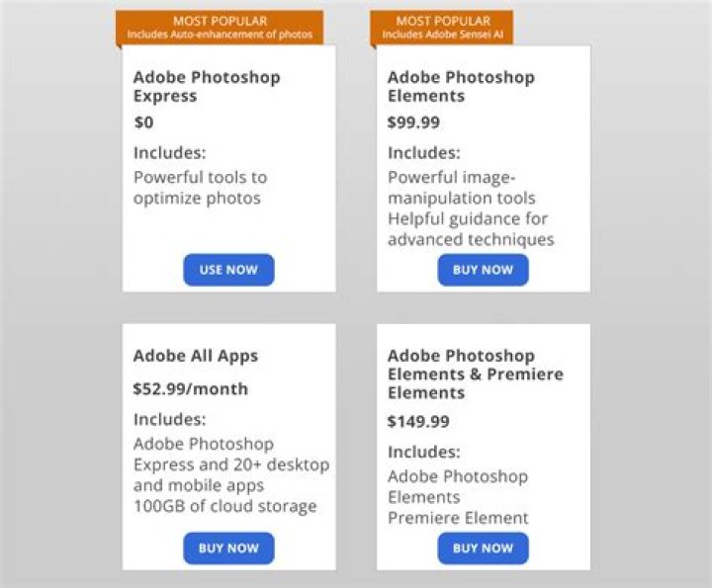Click the $99.99 price
Image resolution: width=712 pixels, height=588 pixels.
[413, 124]
